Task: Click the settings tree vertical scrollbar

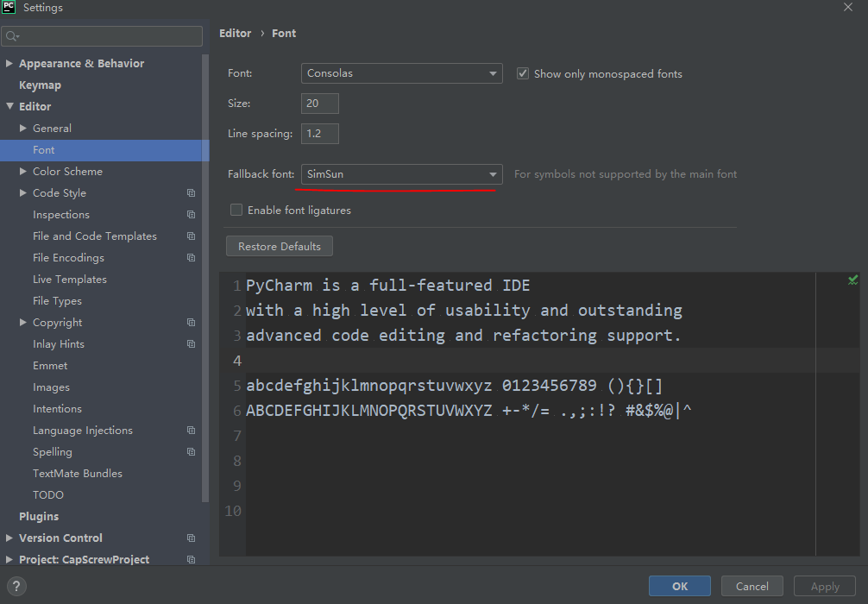Action: 205,278
